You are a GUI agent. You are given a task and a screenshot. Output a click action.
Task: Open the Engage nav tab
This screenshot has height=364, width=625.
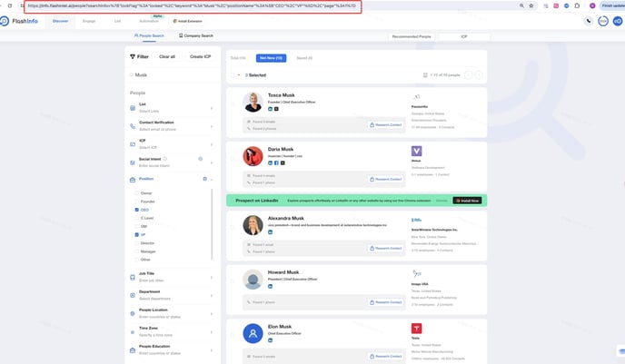click(89, 21)
